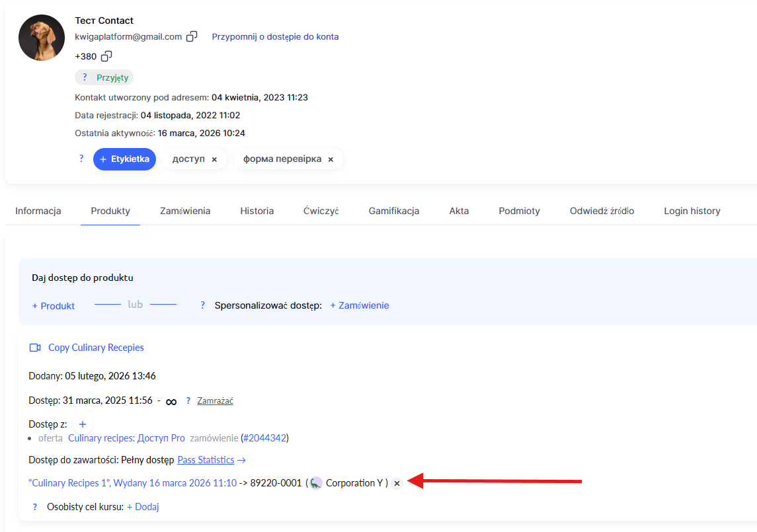Click the contact's dog profile photo
The height and width of the screenshot is (532, 757).
(x=42, y=38)
